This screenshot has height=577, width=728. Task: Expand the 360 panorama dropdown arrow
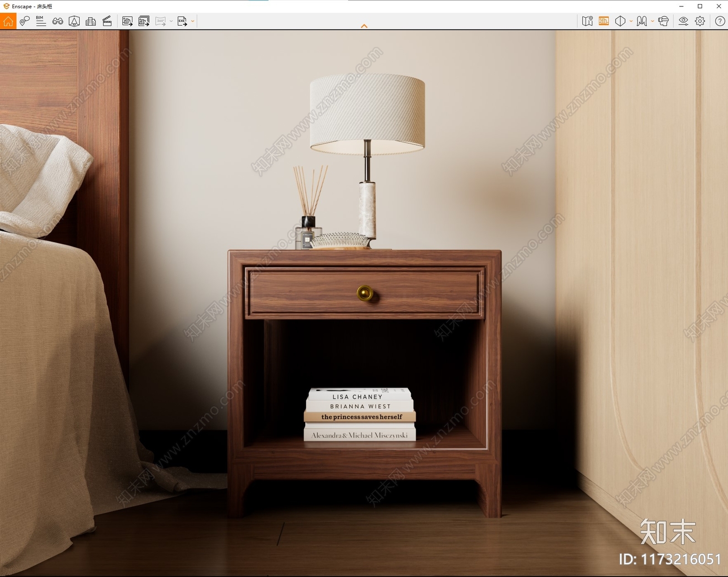[x=171, y=21]
